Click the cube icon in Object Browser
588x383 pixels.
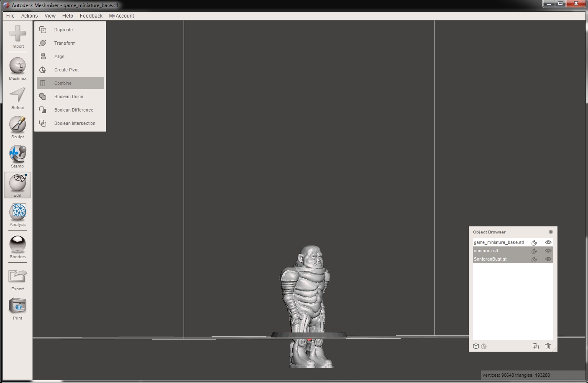[476, 346]
